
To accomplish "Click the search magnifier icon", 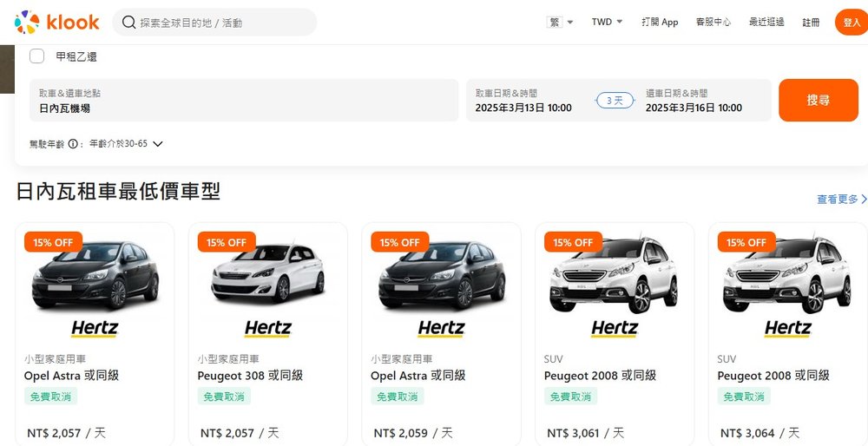I will (x=128, y=23).
